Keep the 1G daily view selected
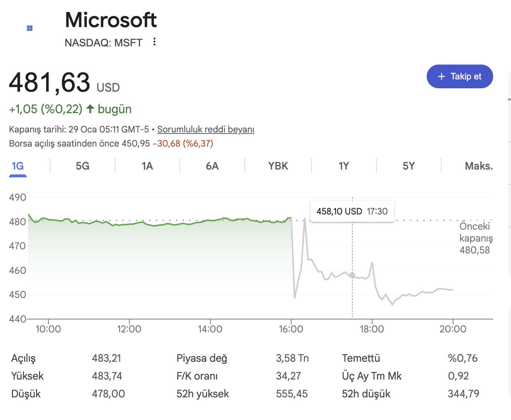 [x=17, y=166]
